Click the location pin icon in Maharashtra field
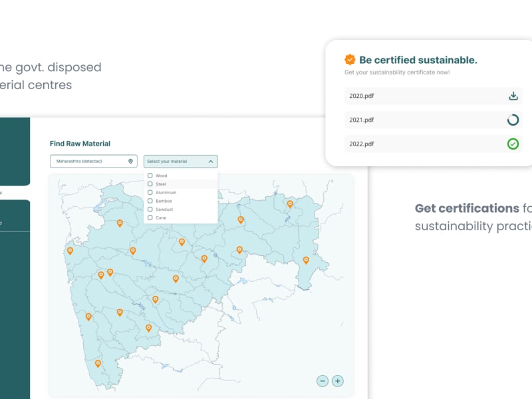 [x=130, y=161]
